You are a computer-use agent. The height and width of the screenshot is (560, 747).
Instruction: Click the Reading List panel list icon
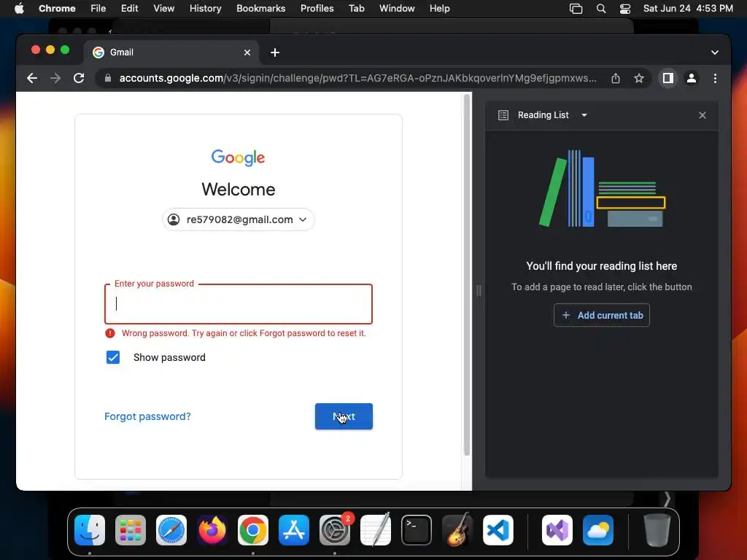(503, 115)
